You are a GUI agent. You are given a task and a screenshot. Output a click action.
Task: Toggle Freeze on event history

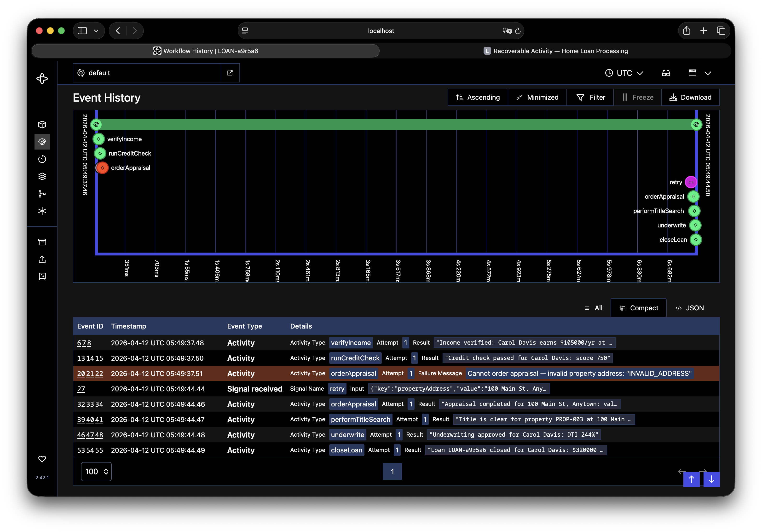pyautogui.click(x=638, y=97)
